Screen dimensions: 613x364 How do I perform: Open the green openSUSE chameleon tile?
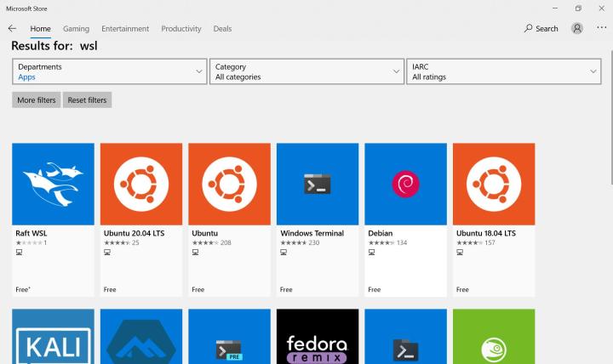click(x=494, y=337)
